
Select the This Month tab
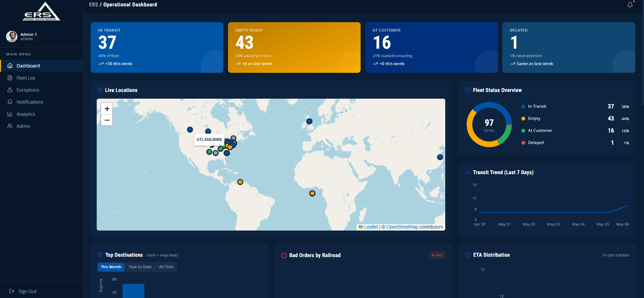pyautogui.click(x=111, y=267)
